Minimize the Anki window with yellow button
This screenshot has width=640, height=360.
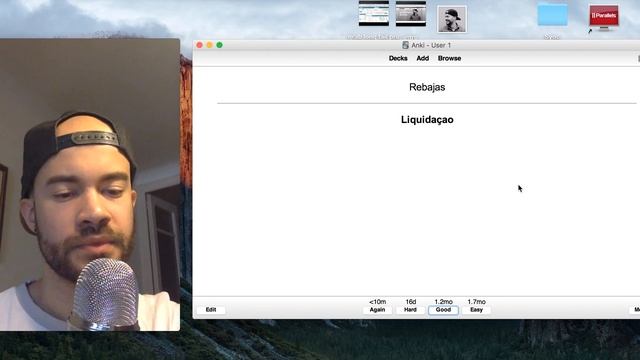(209, 45)
